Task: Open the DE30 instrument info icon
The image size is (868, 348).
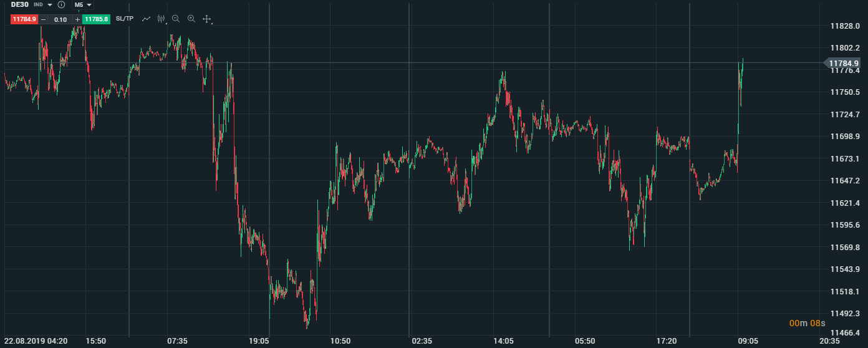Action: click(x=61, y=5)
